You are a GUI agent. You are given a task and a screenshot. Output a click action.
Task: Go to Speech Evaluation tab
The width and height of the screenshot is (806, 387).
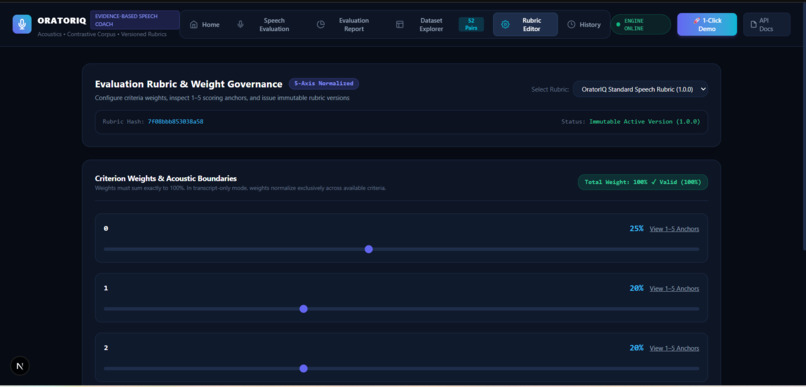[266, 25]
